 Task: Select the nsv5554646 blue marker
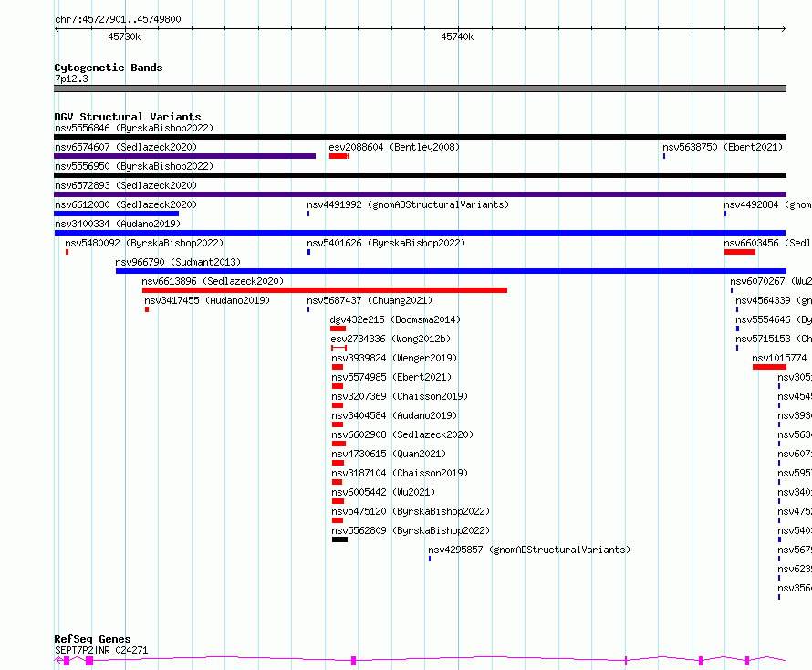737,329
